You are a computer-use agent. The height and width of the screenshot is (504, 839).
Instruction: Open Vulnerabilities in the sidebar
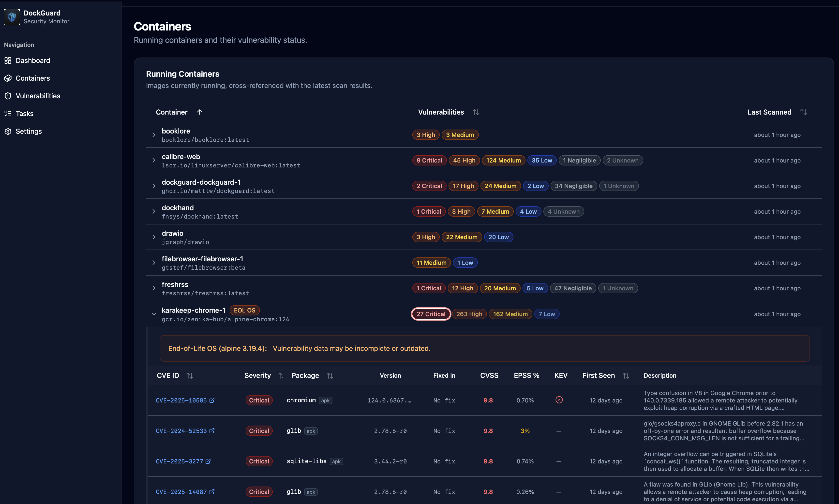(38, 96)
